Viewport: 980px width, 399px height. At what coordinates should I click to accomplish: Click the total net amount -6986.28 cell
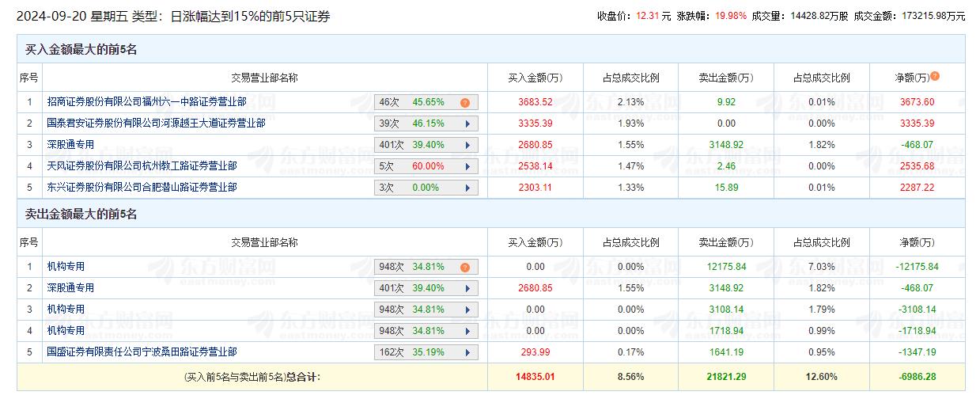click(x=917, y=377)
